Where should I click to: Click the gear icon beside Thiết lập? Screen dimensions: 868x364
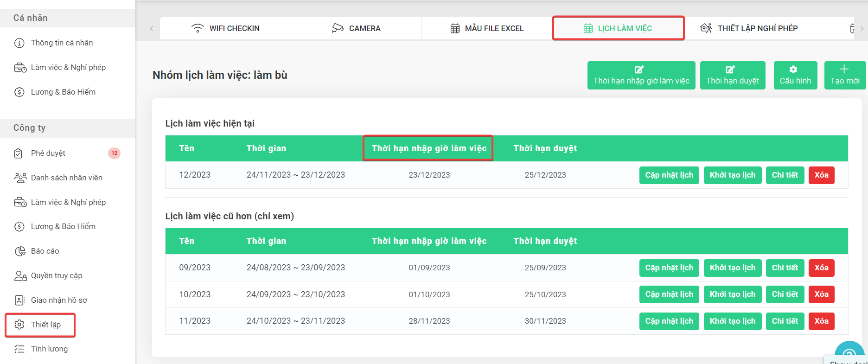click(x=19, y=325)
